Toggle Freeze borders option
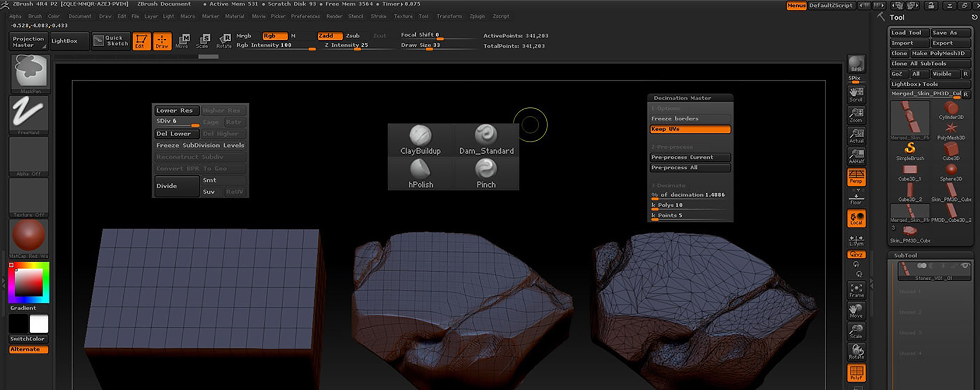This screenshot has height=390, width=980. tap(690, 119)
